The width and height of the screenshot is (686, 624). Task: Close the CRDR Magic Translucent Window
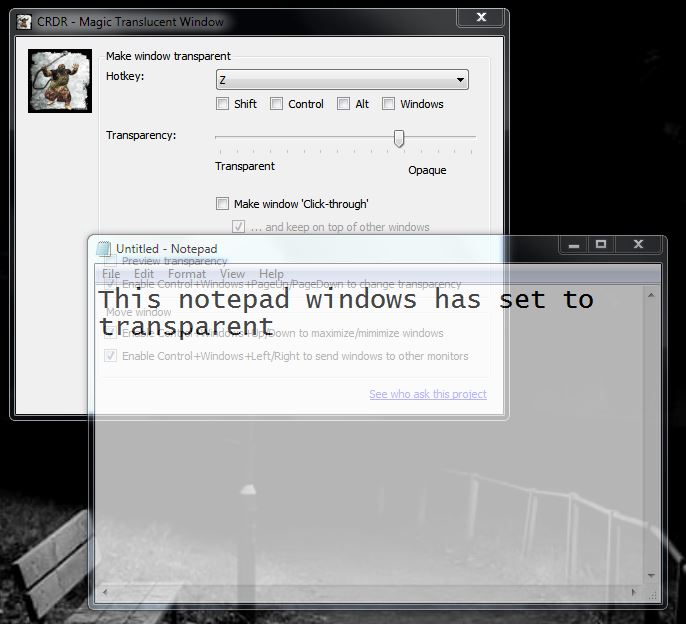click(x=481, y=18)
